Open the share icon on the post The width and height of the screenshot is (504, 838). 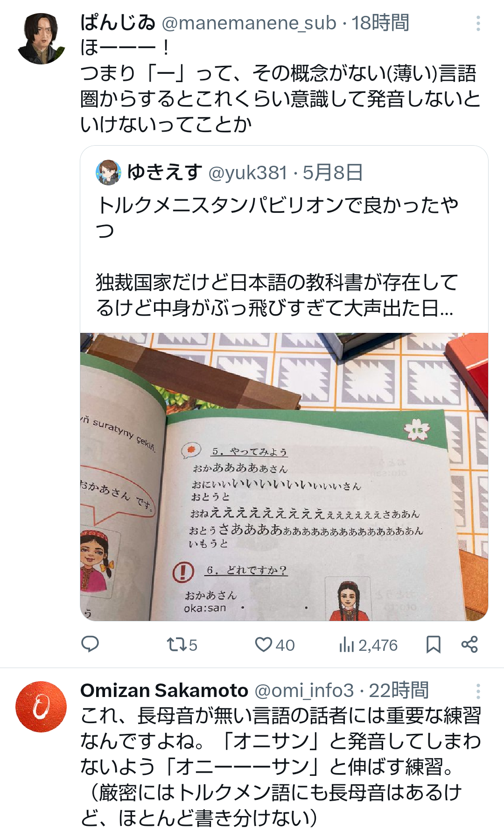(469, 644)
